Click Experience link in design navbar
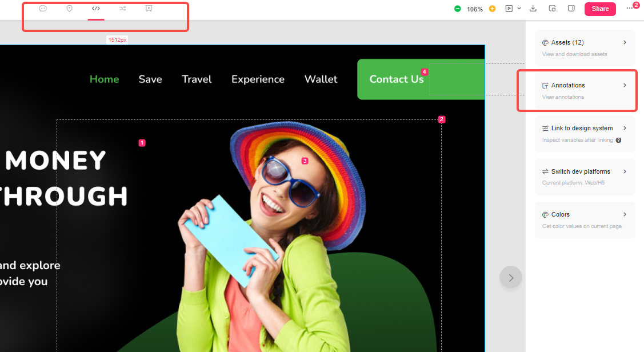This screenshot has height=352, width=644. click(258, 79)
